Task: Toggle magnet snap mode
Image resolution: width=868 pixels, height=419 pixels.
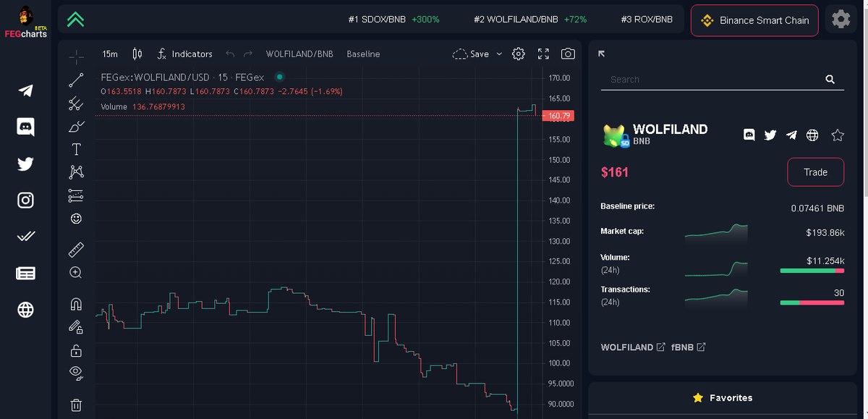Action: tap(76, 304)
